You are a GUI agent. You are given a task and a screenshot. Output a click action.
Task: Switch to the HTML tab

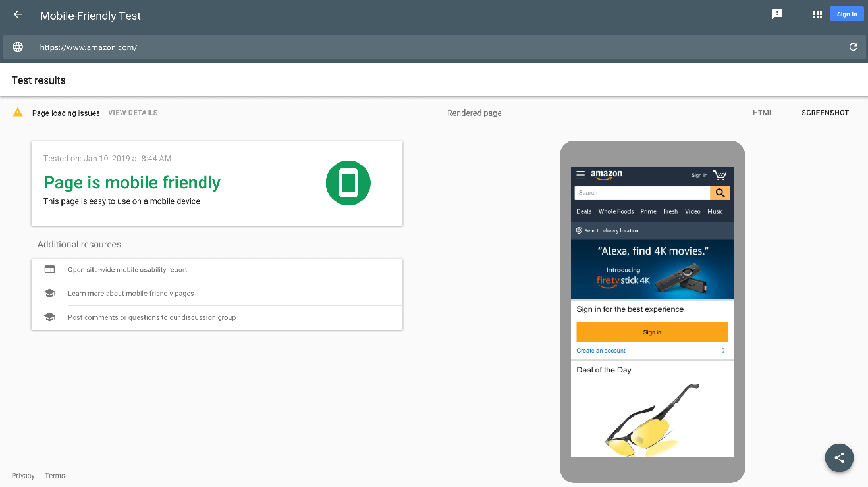tap(763, 113)
